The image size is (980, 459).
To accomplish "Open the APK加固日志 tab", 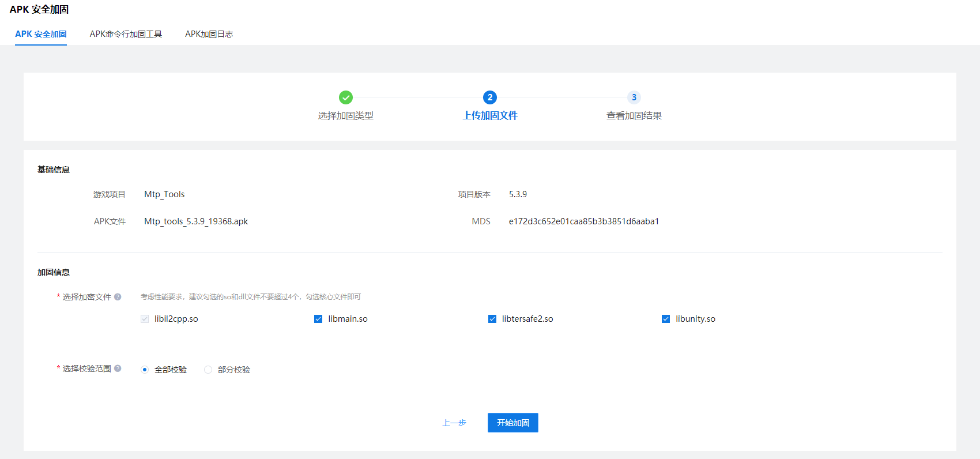I will [x=209, y=34].
